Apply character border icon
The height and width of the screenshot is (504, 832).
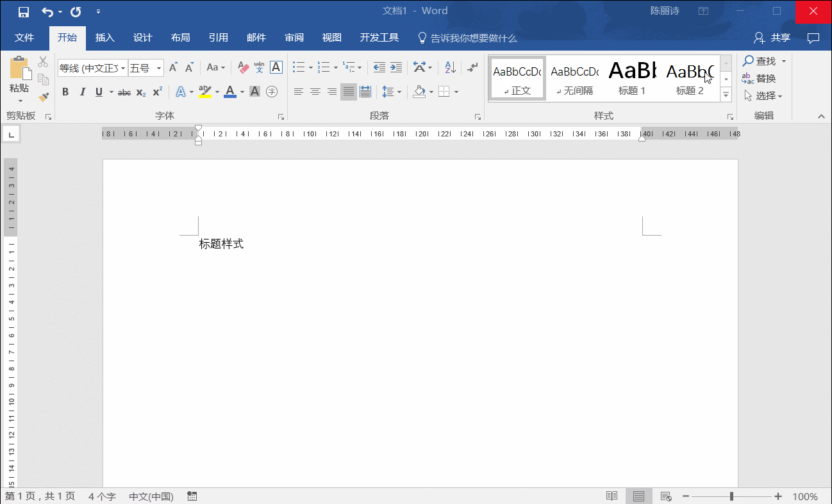pyautogui.click(x=276, y=67)
